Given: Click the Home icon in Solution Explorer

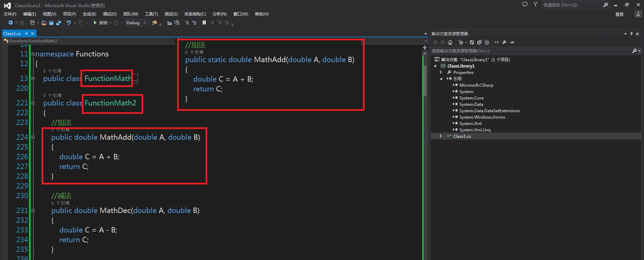Looking at the screenshot, I should (450, 42).
